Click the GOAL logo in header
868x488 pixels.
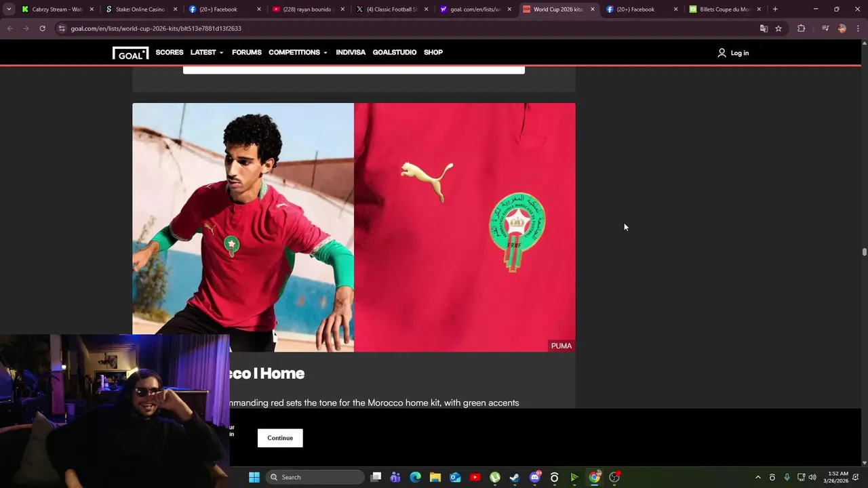click(130, 53)
